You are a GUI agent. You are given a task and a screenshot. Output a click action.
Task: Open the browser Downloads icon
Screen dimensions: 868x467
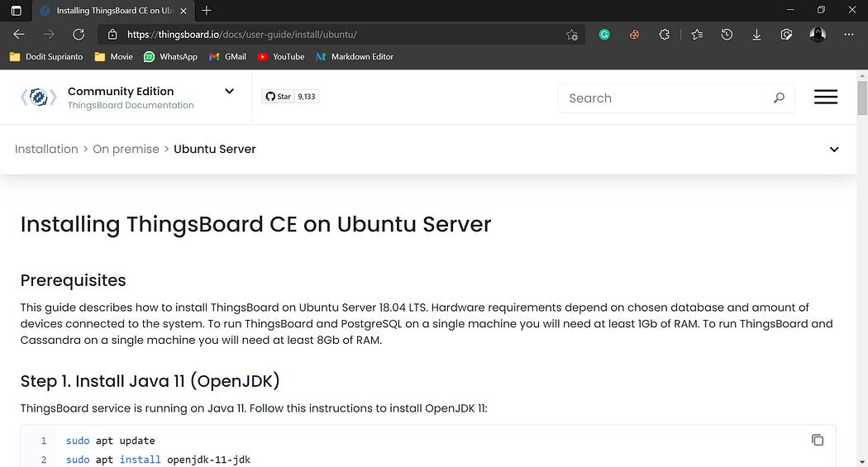[756, 35]
